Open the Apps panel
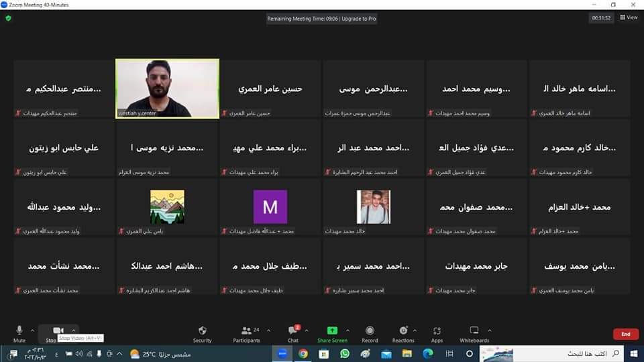The height and width of the screenshot is (362, 644). [x=437, y=333]
